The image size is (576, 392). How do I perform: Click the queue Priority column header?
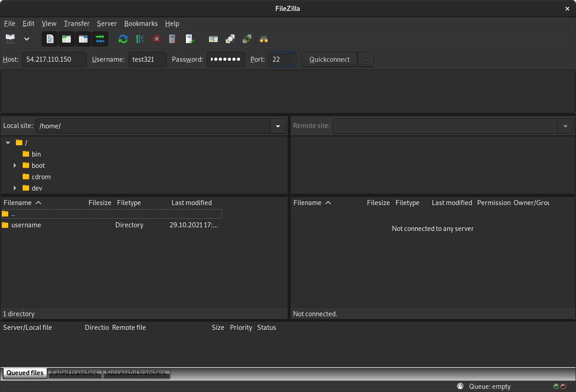[x=241, y=328]
